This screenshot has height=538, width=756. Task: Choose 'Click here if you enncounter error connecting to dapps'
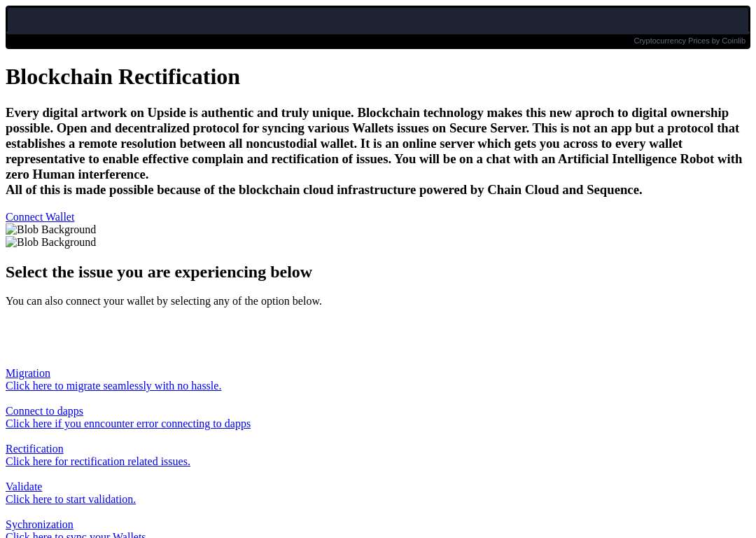pos(128,424)
